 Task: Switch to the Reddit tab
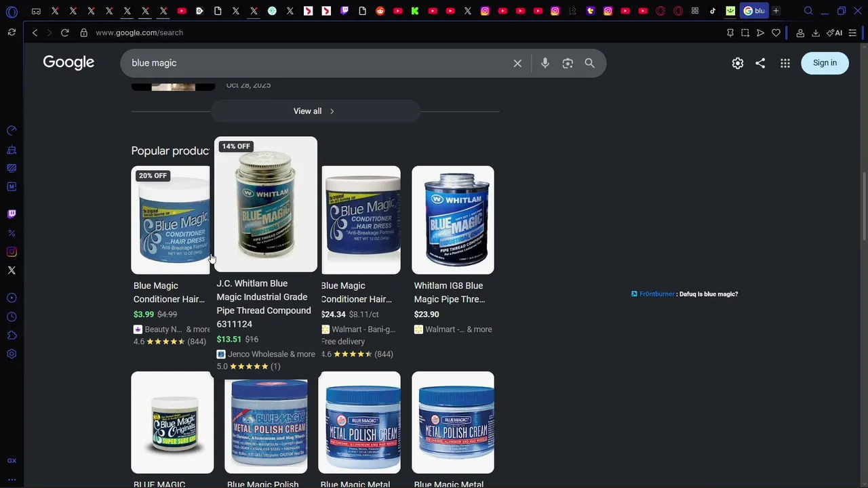[x=380, y=11]
